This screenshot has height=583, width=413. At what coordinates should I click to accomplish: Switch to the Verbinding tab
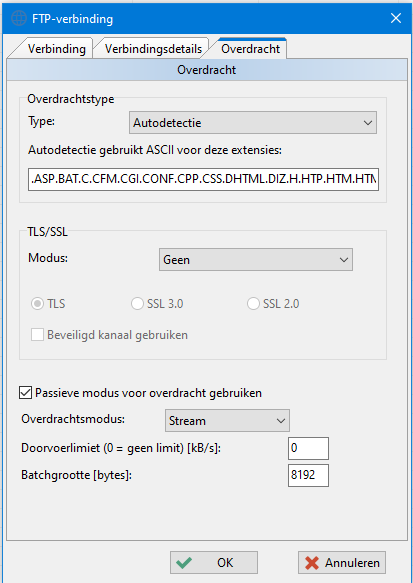(57, 49)
